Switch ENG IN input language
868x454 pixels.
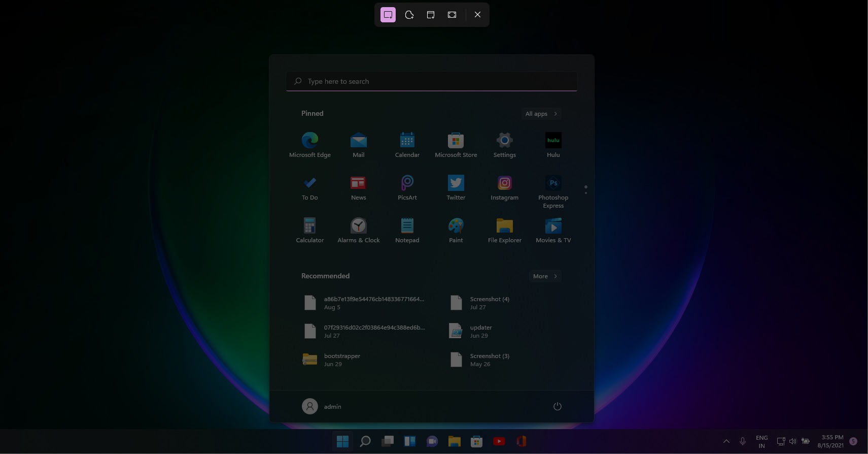761,441
